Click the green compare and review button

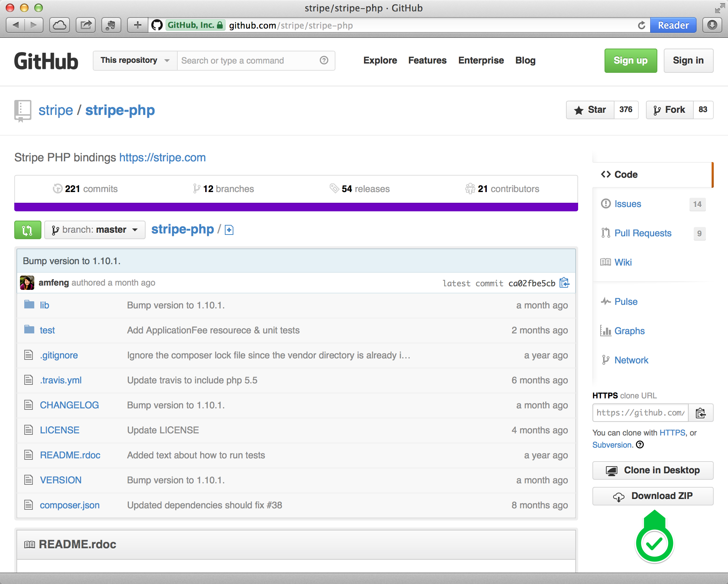[x=27, y=230]
